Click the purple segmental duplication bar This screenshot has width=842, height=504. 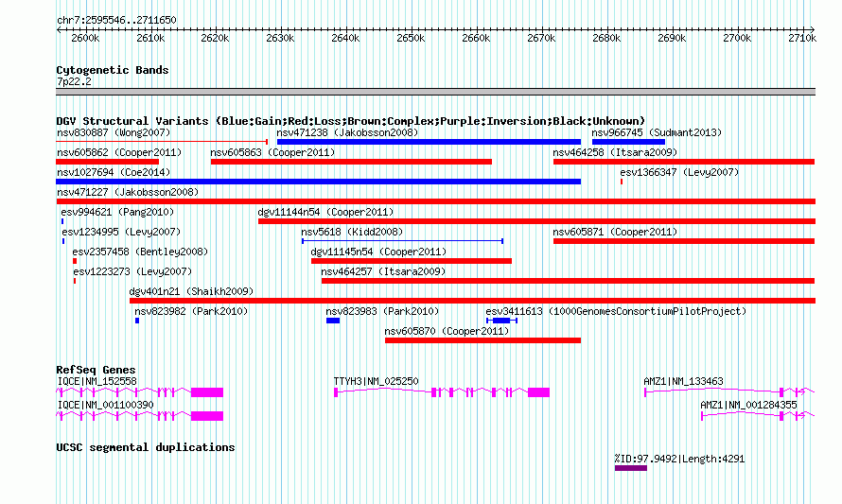[x=631, y=468]
